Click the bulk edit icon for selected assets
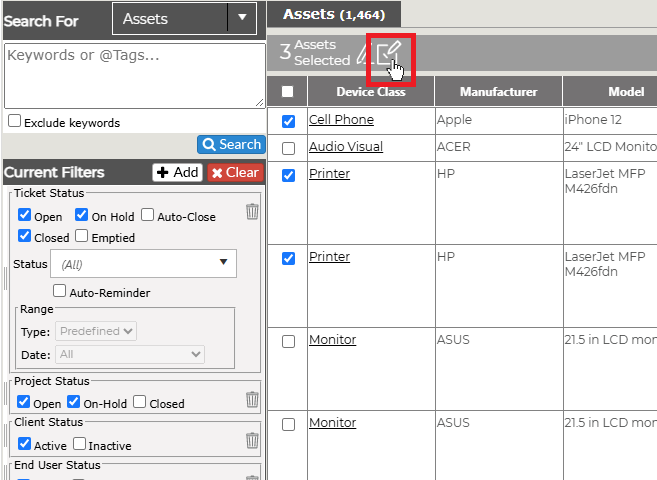 click(388, 54)
